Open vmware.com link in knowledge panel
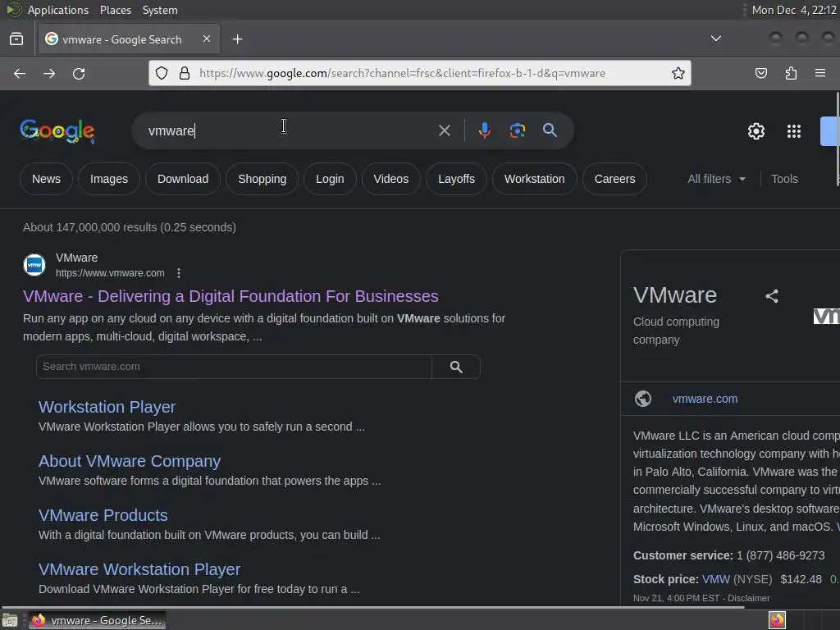Viewport: 840px width, 630px height. pos(705,399)
